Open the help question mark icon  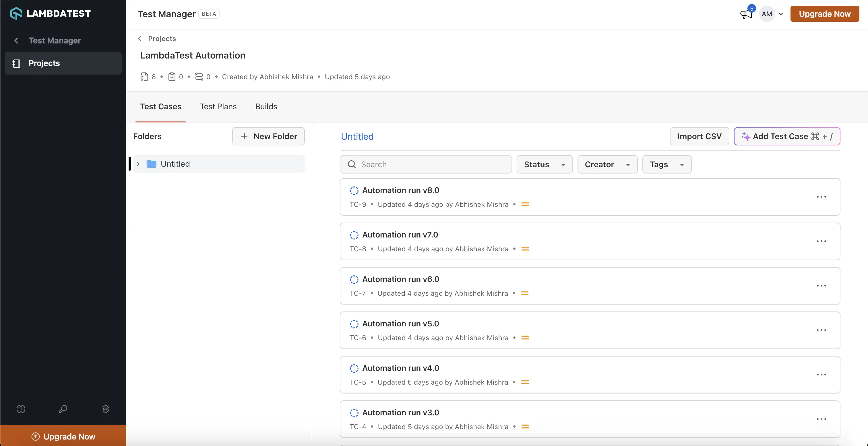pyautogui.click(x=21, y=409)
